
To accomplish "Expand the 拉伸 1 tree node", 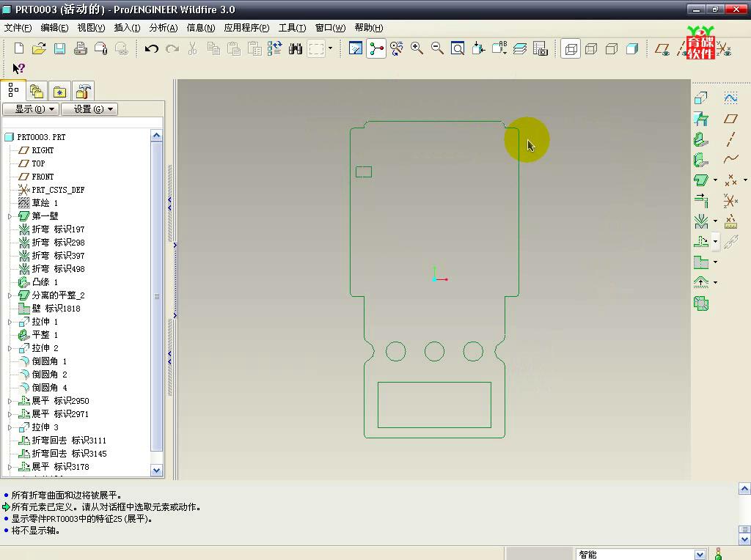I will pos(10,322).
